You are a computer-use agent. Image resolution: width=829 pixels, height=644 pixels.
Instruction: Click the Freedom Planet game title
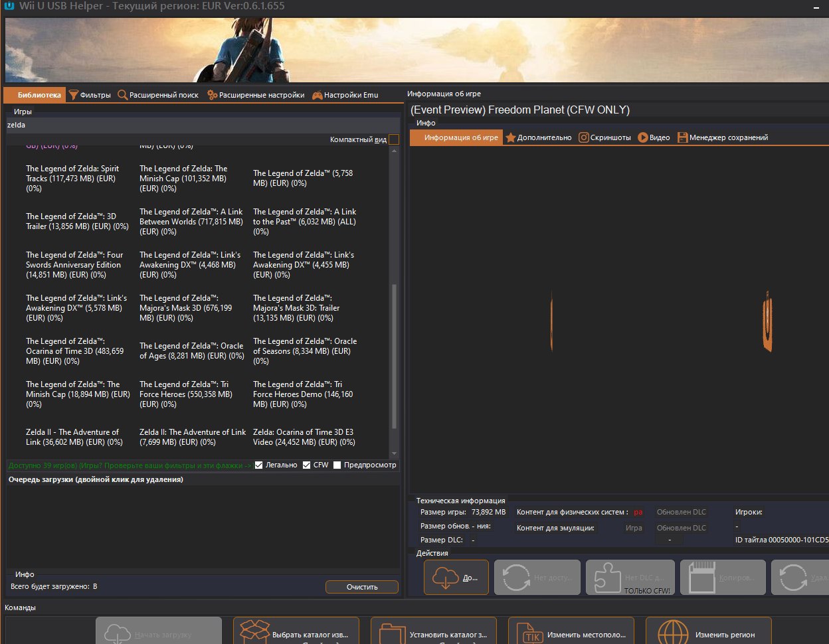520,110
